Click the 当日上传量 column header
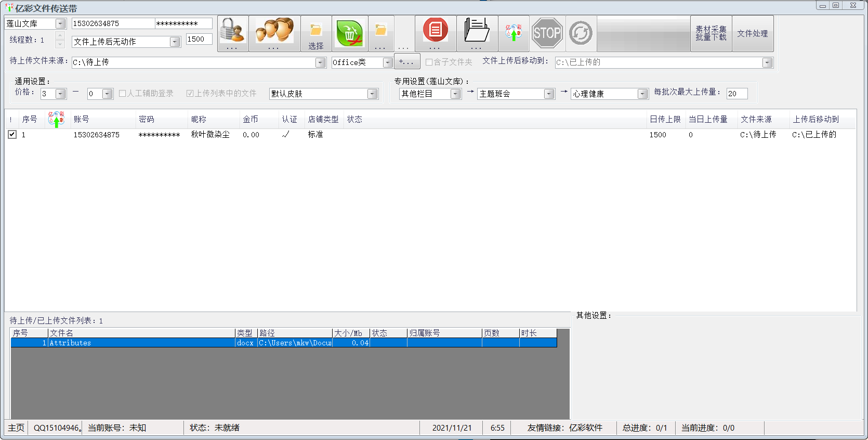The height and width of the screenshot is (440, 868). click(x=711, y=119)
